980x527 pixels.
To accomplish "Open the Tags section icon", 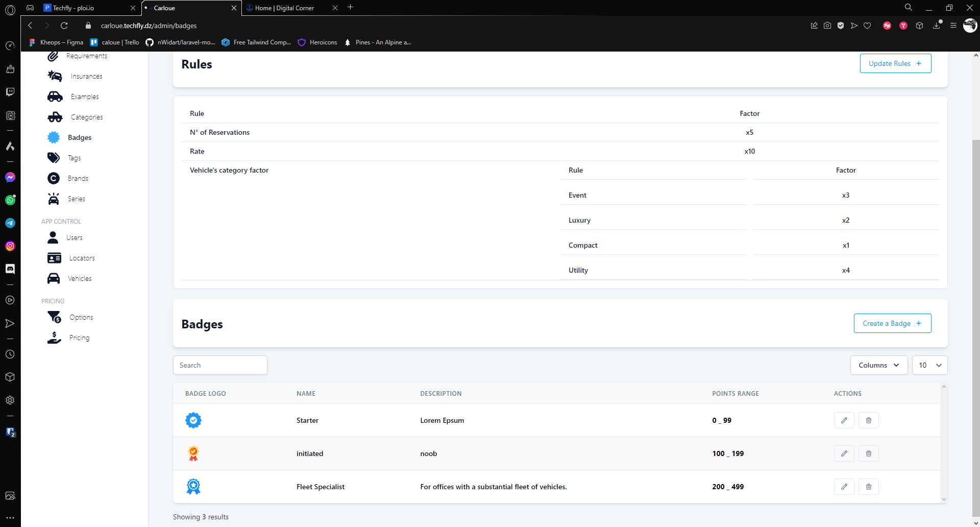I will [54, 158].
